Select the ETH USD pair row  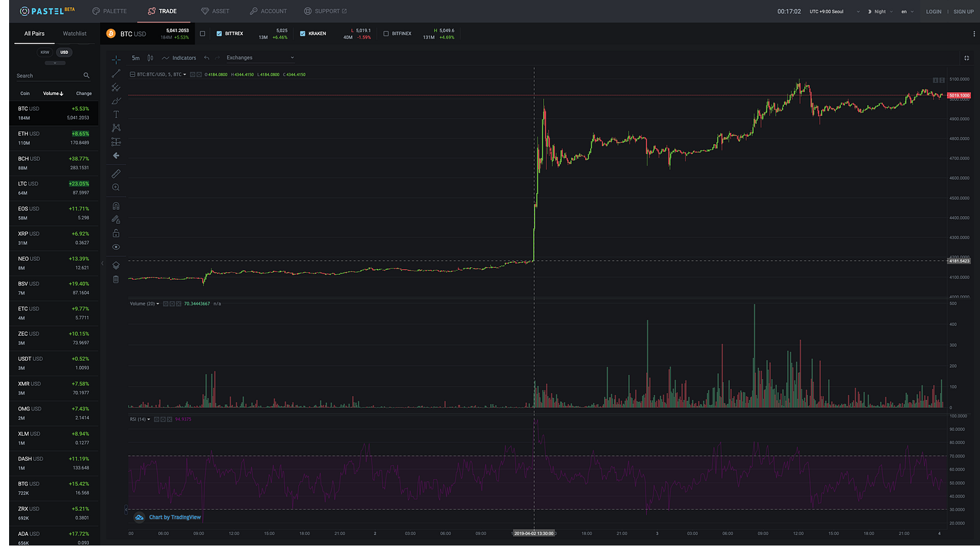(x=54, y=138)
